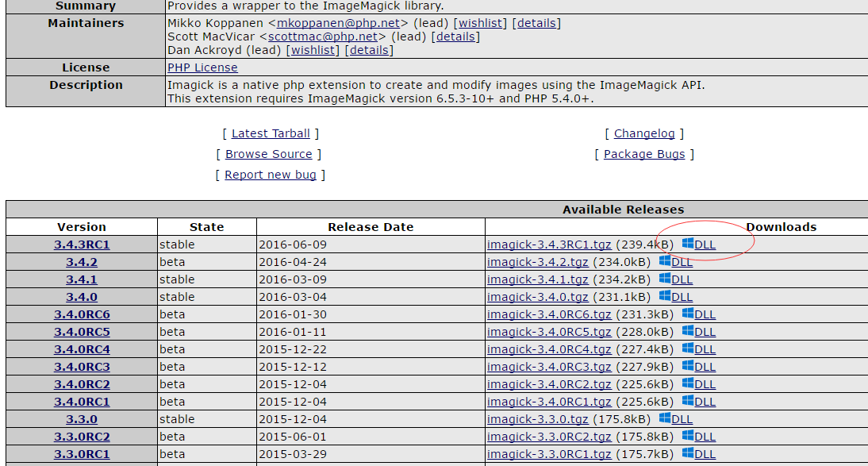
Task: Click the Windows icon in the 3.4.0 row
Action: pos(665,296)
